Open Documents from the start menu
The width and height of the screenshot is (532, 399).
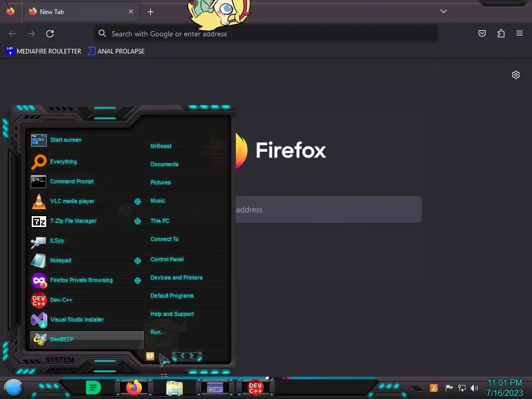point(165,164)
